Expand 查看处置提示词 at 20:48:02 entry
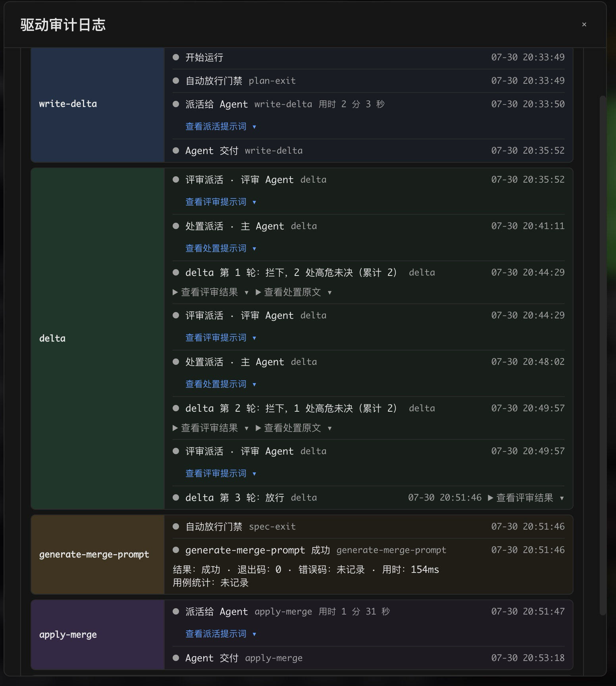Viewport: 616px width, 686px height. click(221, 384)
